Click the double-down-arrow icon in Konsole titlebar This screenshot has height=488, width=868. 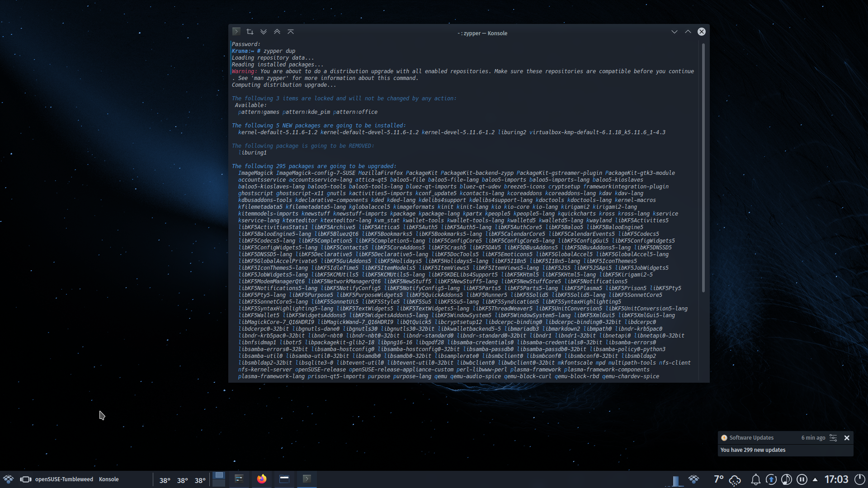coord(264,32)
